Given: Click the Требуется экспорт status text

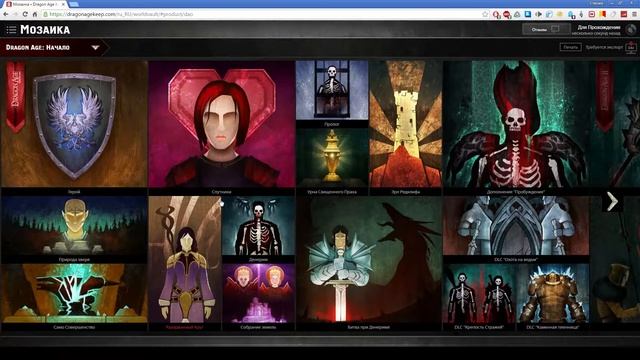Looking at the screenshot, I should point(604,47).
